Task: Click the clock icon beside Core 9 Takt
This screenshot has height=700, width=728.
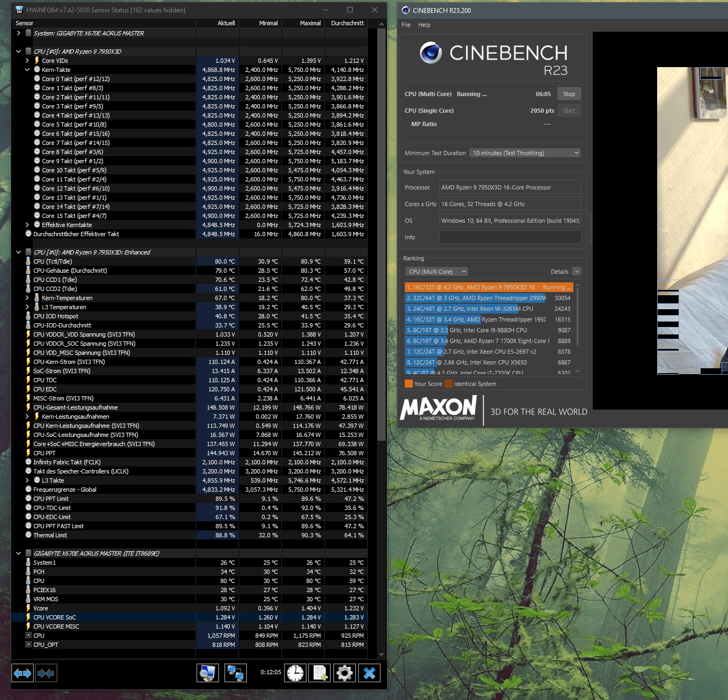Action: point(37,161)
